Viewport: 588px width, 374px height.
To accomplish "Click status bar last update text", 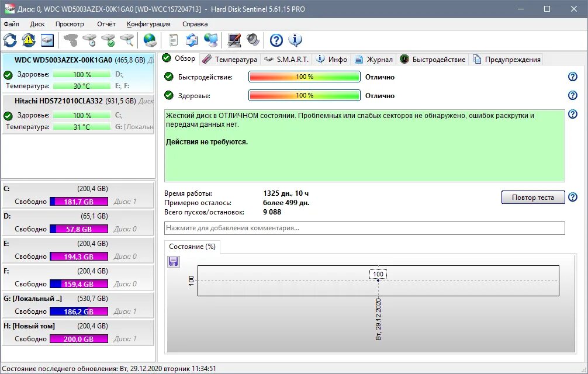I will coord(109,369).
